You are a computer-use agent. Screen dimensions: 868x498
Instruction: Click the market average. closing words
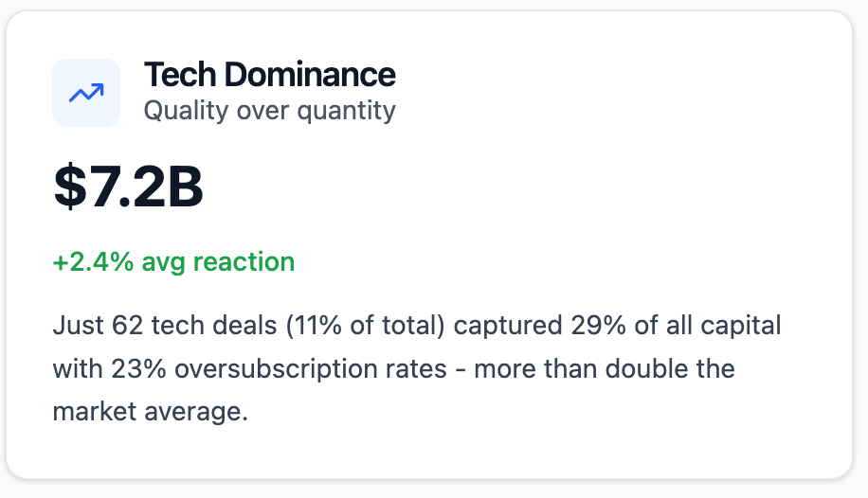point(150,412)
